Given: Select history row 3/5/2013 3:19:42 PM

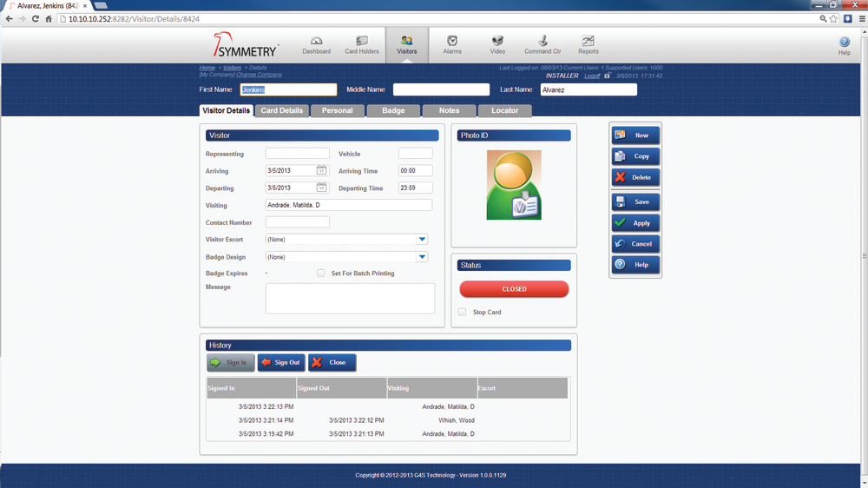Looking at the screenshot, I should point(387,433).
